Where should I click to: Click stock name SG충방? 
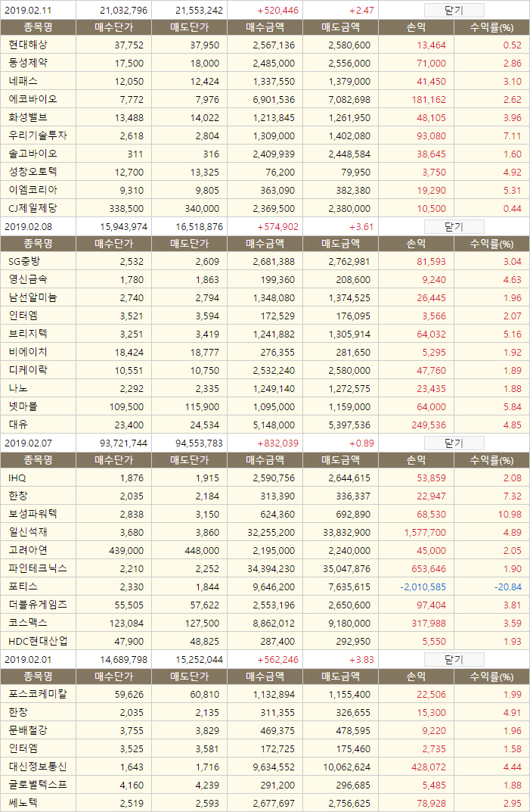coord(24,262)
